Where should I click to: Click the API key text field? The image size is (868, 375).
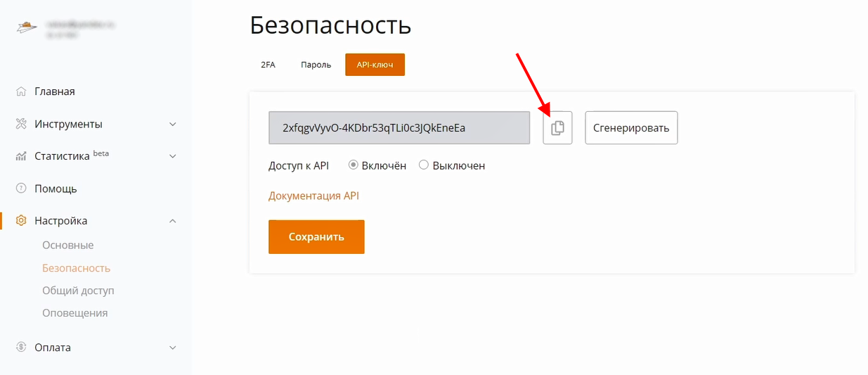coord(399,128)
